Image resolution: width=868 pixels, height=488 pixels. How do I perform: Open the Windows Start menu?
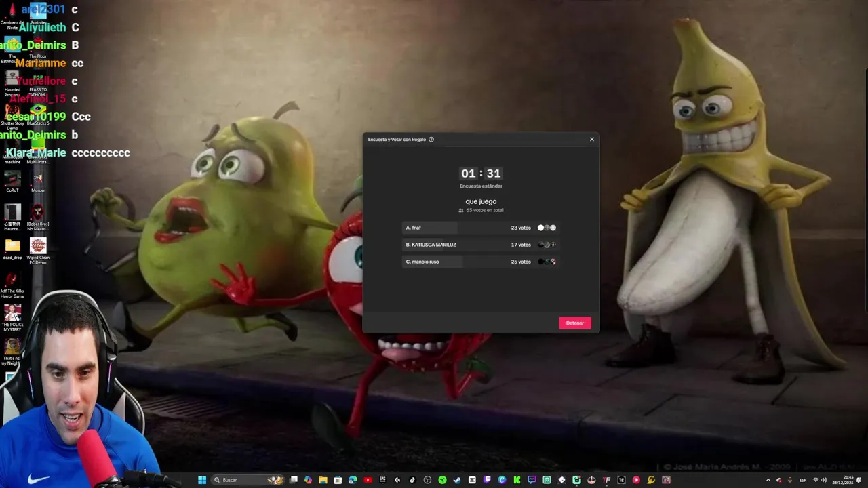pos(202,480)
